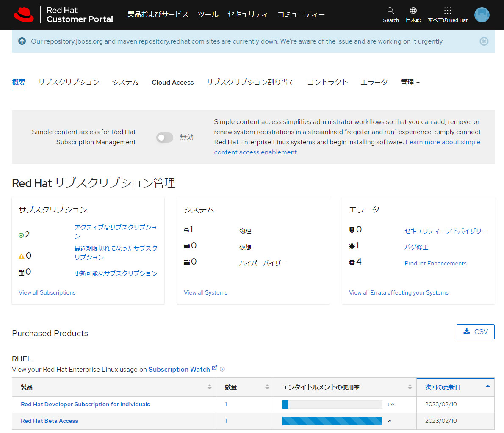Screen dimensions: 504x433
Task: Click the product enhancements gear icon
Action: click(x=352, y=262)
